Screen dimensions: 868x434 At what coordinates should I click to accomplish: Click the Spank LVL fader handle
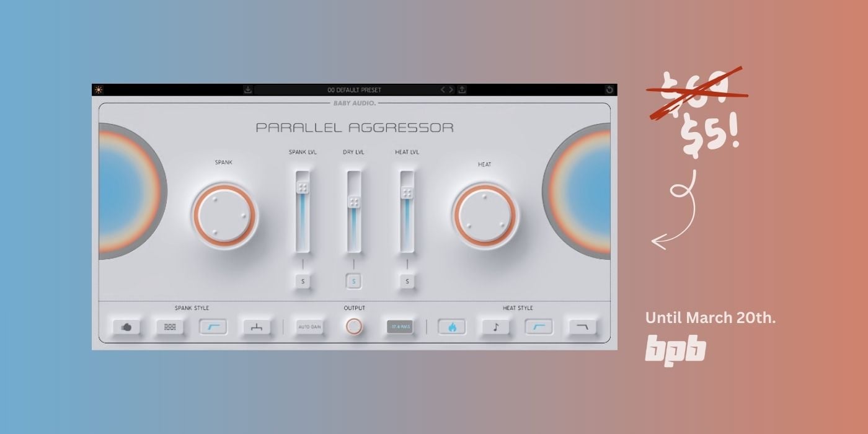click(303, 188)
